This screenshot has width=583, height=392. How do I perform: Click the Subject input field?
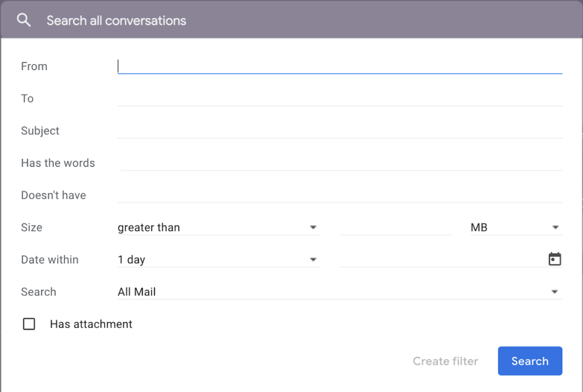[x=338, y=130]
